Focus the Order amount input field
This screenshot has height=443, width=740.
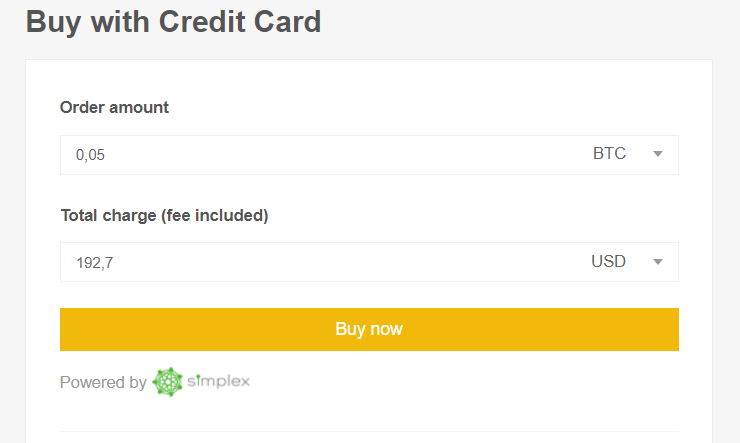pyautogui.click(x=369, y=155)
